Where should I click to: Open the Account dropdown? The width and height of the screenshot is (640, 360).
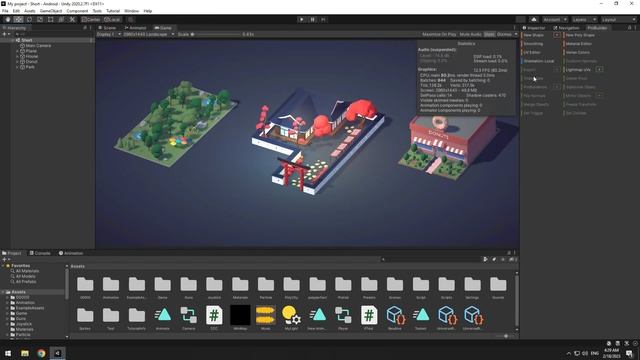(555, 20)
